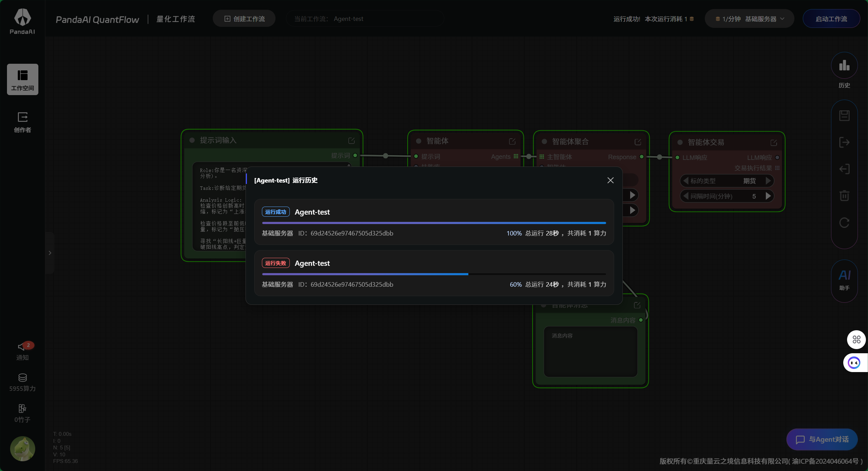Refresh canvas with the reload icon
The width and height of the screenshot is (868, 471).
844,223
